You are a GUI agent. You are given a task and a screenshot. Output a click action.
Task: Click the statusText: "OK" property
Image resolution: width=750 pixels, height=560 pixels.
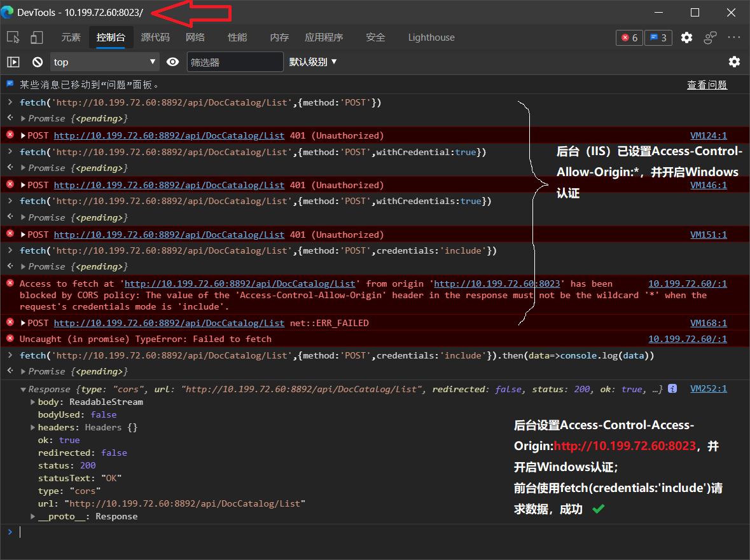point(80,478)
